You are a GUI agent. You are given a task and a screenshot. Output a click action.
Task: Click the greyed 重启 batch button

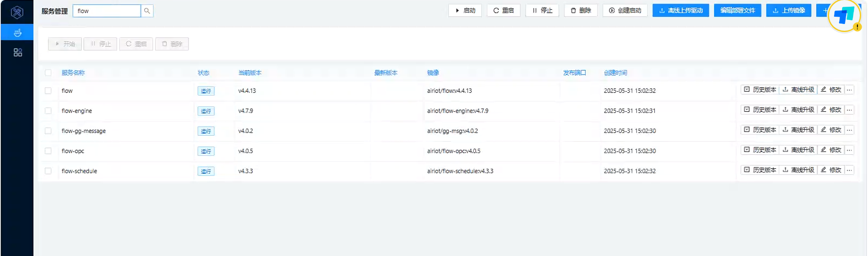[x=136, y=44]
